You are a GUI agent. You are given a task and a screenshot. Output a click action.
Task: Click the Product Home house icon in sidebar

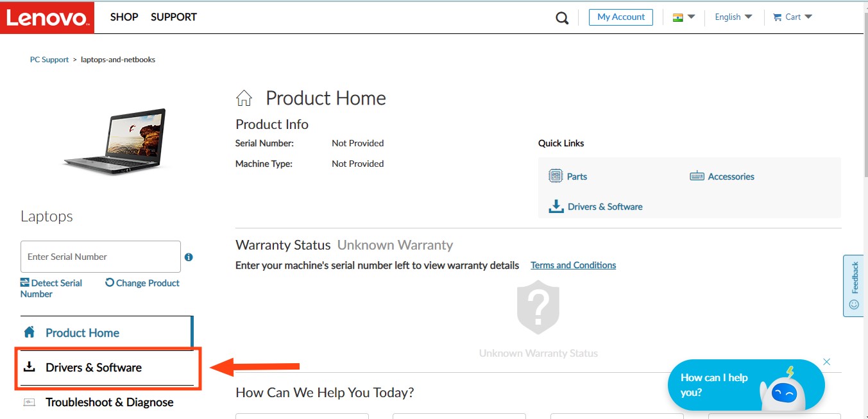pyautogui.click(x=30, y=332)
